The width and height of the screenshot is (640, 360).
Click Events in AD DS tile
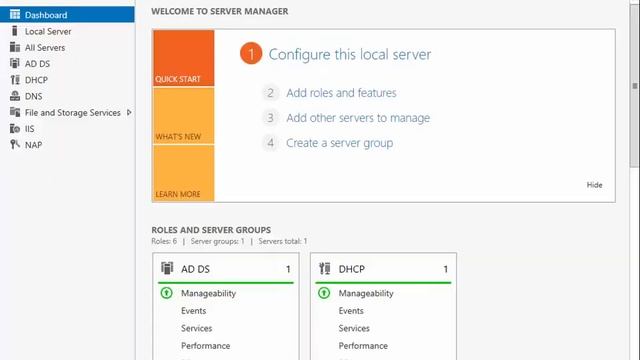click(193, 311)
